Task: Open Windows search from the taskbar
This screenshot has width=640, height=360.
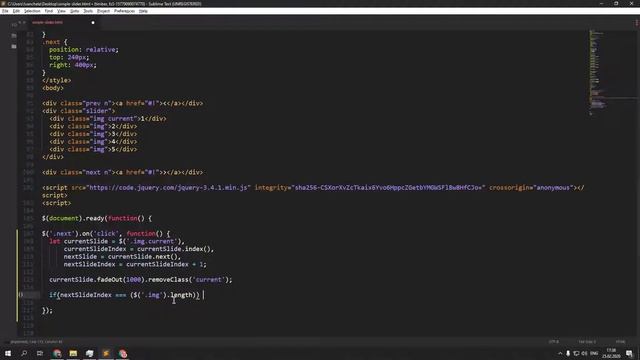Action: (x=24, y=353)
